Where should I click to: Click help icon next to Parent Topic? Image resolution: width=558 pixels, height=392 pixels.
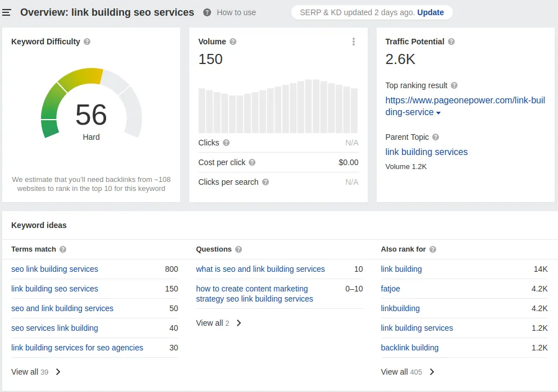(436, 137)
